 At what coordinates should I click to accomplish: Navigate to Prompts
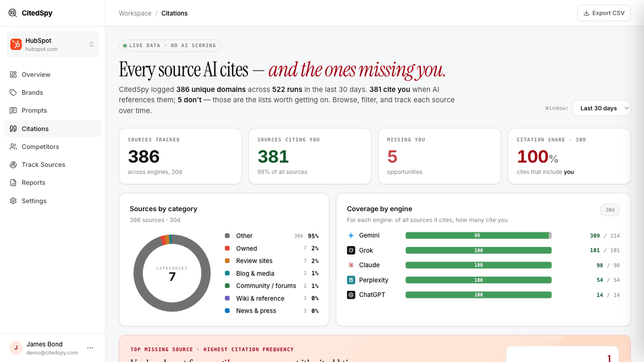[x=52, y=110]
